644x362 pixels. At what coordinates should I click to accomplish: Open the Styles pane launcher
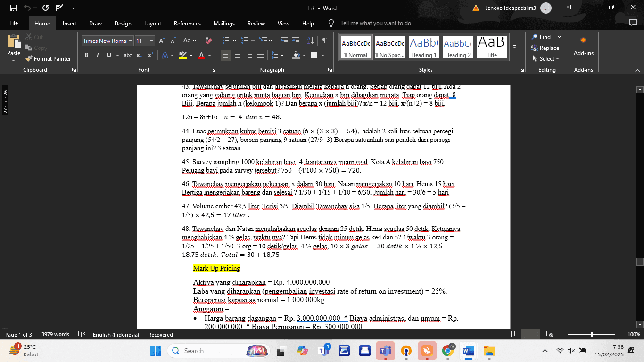(522, 70)
